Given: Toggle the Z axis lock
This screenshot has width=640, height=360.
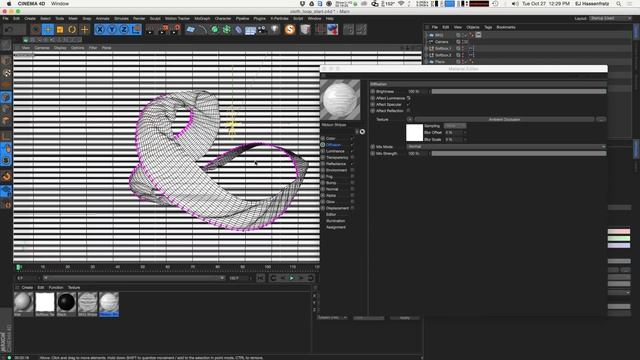Looking at the screenshot, I should click(x=124, y=29).
